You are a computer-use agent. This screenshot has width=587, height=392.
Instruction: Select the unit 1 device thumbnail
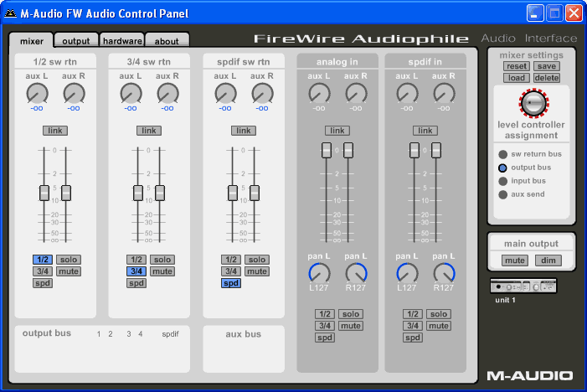[523, 286]
